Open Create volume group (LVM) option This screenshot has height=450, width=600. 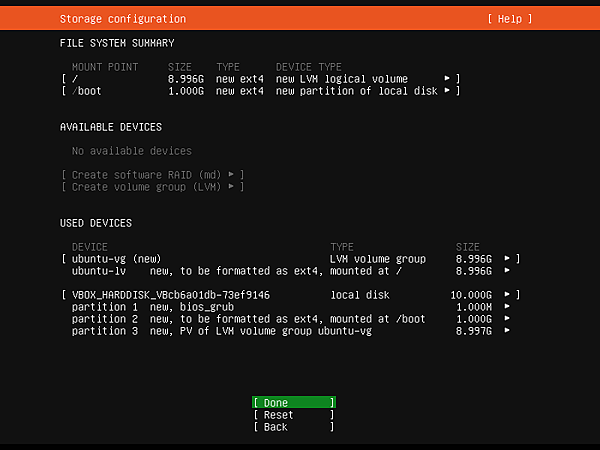153,187
